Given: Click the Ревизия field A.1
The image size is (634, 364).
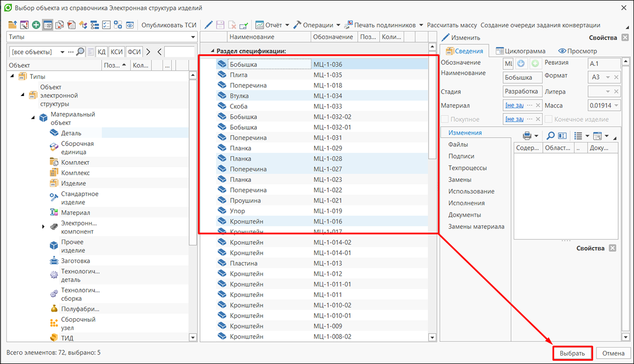Looking at the screenshot, I should coord(604,64).
